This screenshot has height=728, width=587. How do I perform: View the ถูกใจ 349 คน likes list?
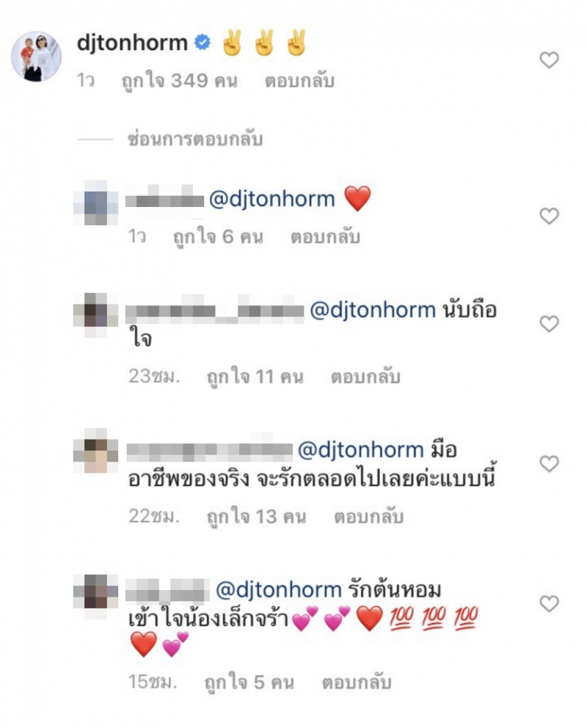[179, 81]
